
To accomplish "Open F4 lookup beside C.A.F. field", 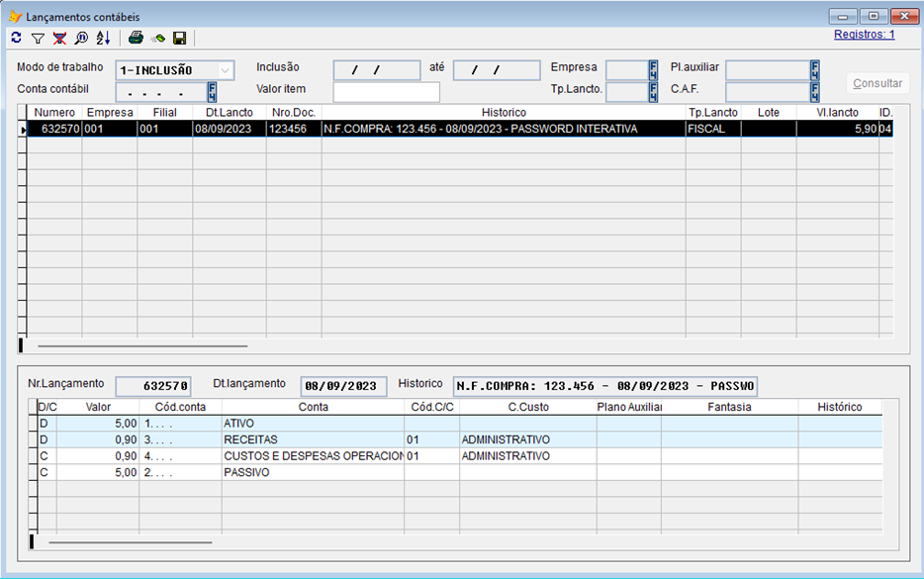I will click(815, 92).
